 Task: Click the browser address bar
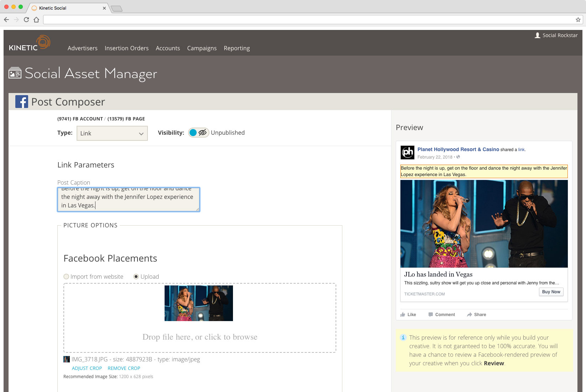tap(313, 20)
